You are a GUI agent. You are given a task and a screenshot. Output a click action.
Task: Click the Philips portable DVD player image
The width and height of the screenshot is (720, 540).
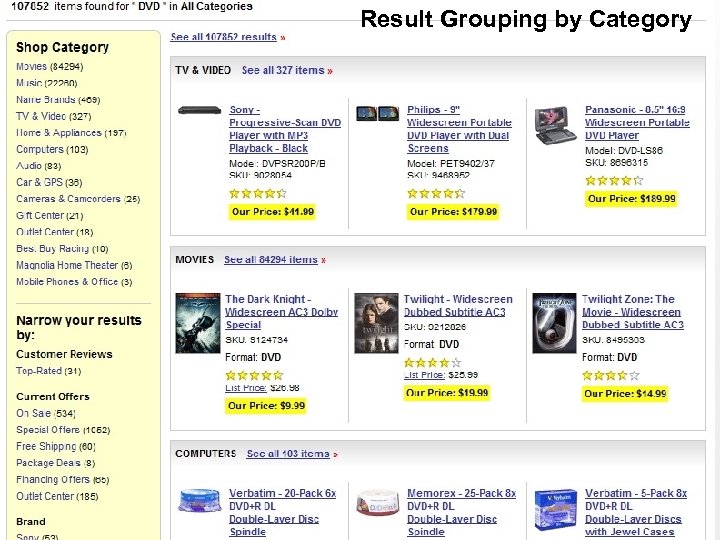(x=378, y=113)
